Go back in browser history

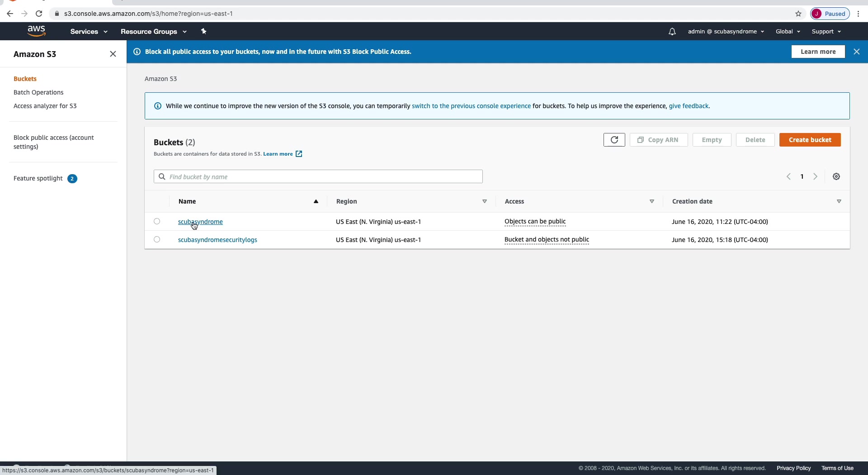click(x=10, y=14)
